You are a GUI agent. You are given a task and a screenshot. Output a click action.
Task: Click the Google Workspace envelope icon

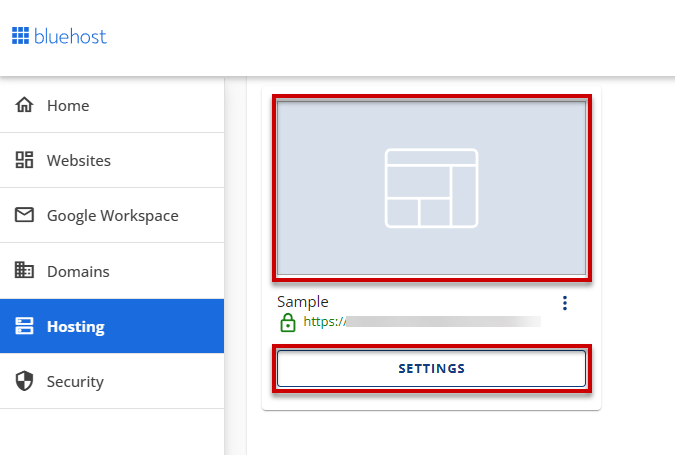(x=24, y=215)
